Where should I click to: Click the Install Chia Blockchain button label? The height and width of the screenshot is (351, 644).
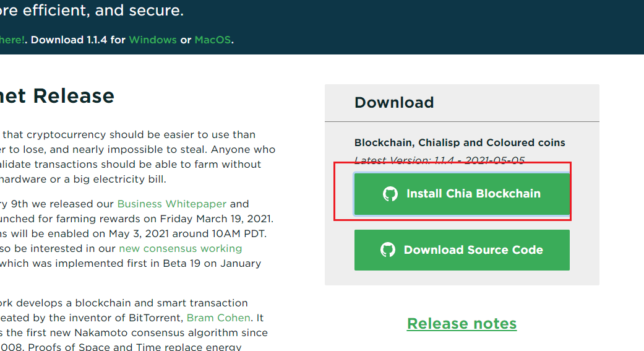click(x=473, y=194)
